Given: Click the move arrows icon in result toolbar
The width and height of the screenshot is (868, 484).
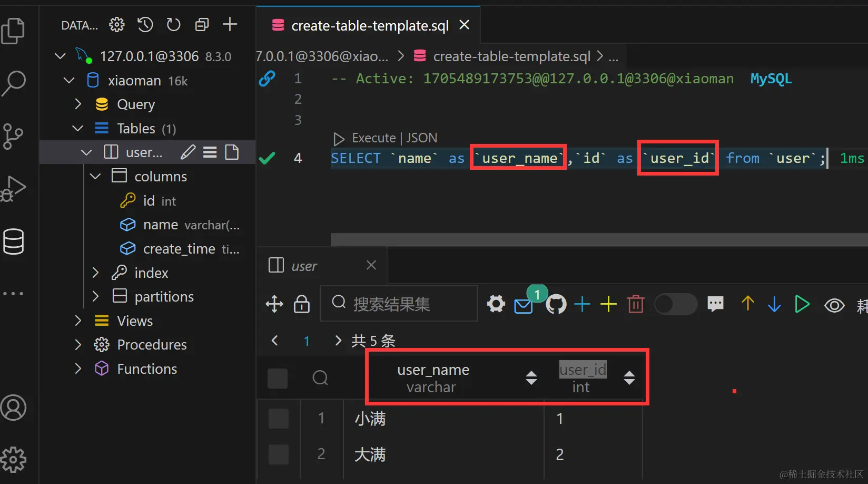Looking at the screenshot, I should click(x=274, y=304).
